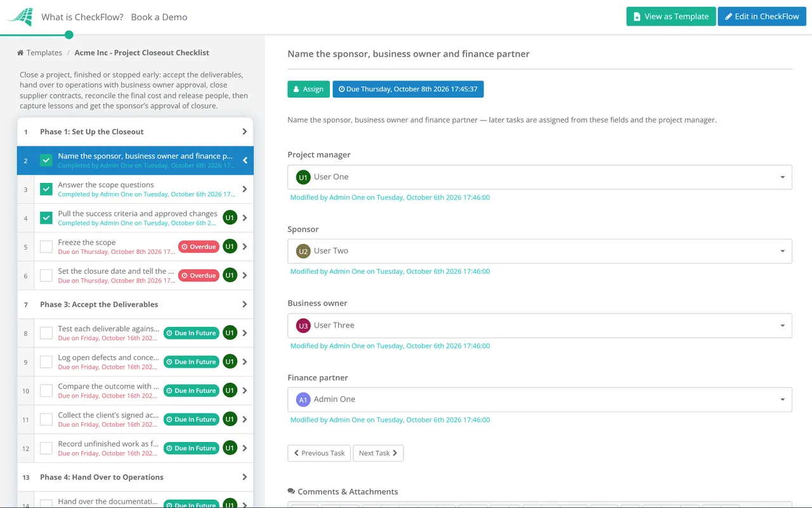Click the green progress bar knob

coord(69,35)
